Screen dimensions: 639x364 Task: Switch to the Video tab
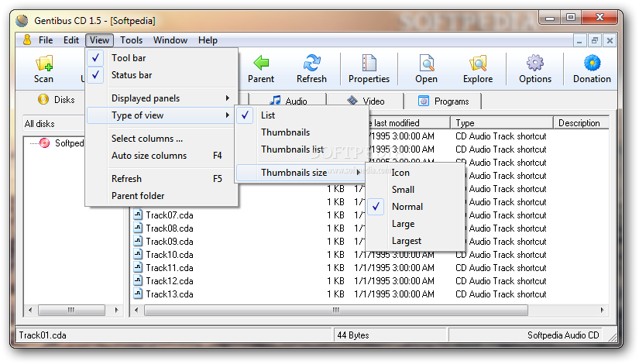pos(366,101)
